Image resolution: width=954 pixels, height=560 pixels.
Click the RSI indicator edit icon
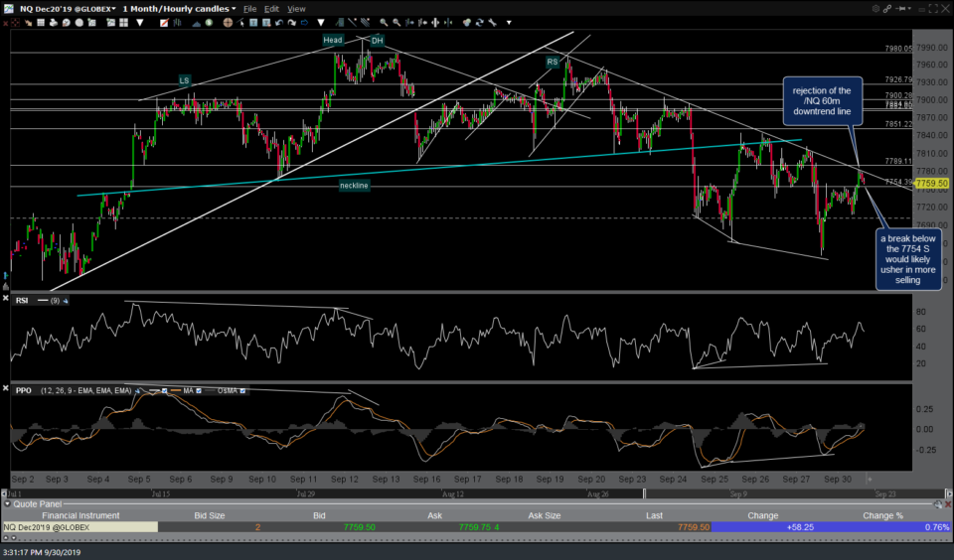[66, 301]
